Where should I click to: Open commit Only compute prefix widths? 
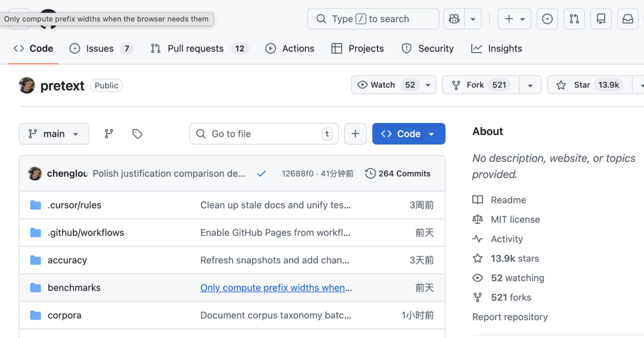(276, 287)
